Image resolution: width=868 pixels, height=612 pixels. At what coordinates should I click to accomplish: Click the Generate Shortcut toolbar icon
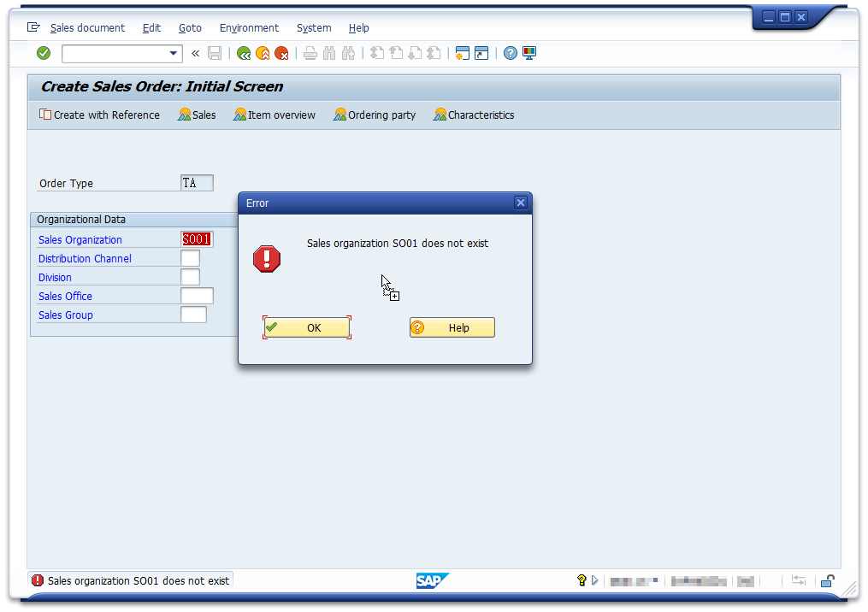pyautogui.click(x=481, y=53)
